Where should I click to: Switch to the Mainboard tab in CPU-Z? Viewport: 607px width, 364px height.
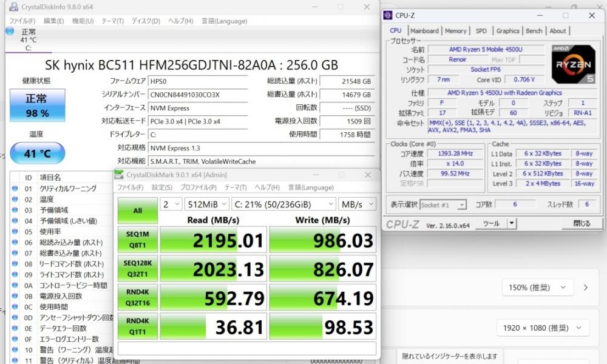(424, 31)
